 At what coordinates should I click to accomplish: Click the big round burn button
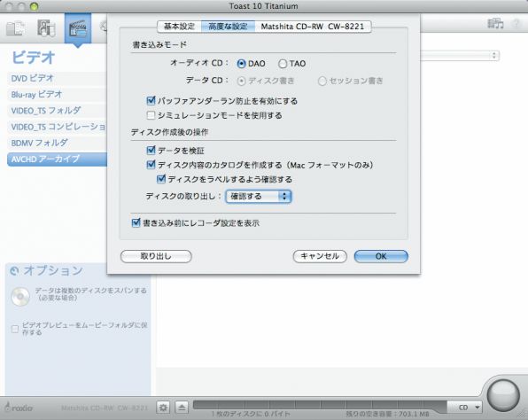click(x=503, y=395)
